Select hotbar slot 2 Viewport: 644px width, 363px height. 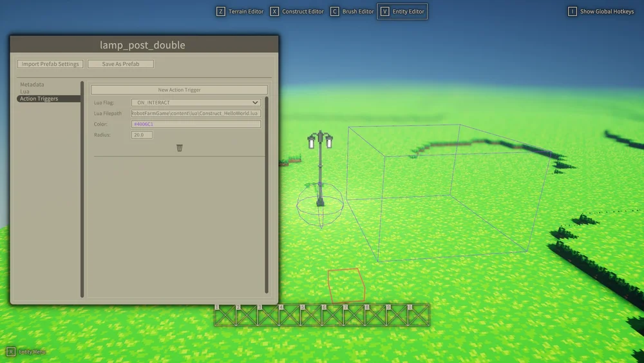tap(247, 315)
